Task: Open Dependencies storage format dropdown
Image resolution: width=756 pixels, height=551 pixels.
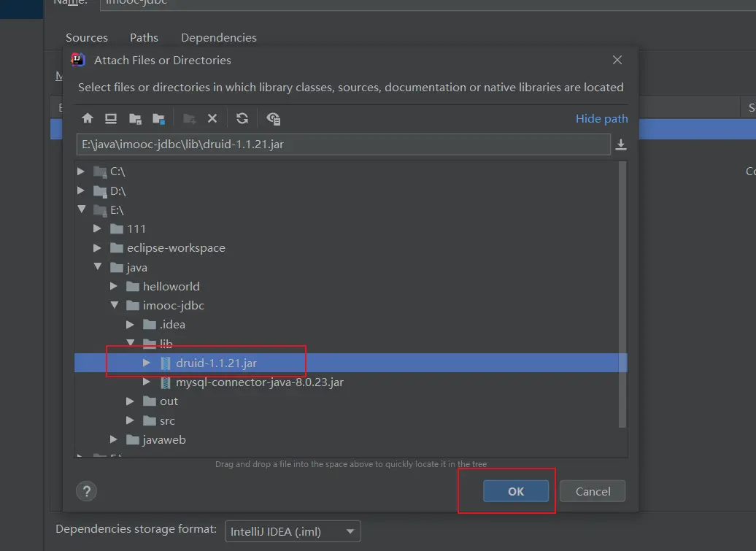Action: point(292,531)
